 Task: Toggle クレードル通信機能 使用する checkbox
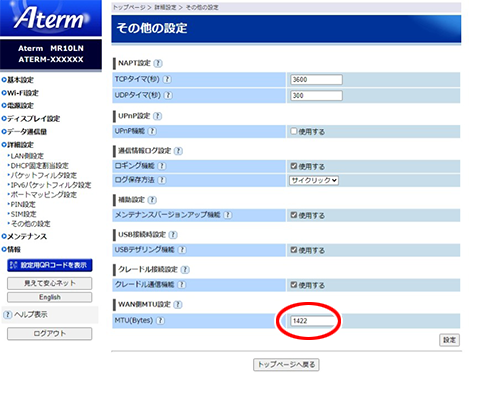pyautogui.click(x=294, y=285)
